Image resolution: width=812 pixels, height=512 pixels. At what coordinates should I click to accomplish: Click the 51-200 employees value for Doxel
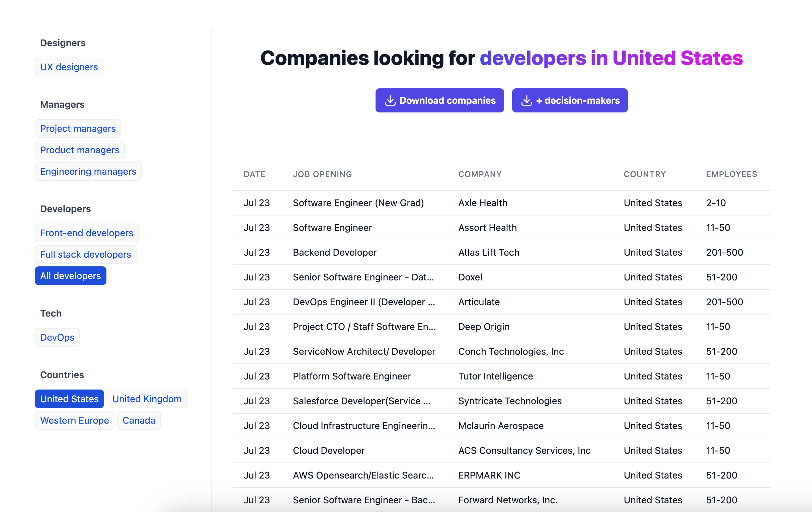point(722,277)
